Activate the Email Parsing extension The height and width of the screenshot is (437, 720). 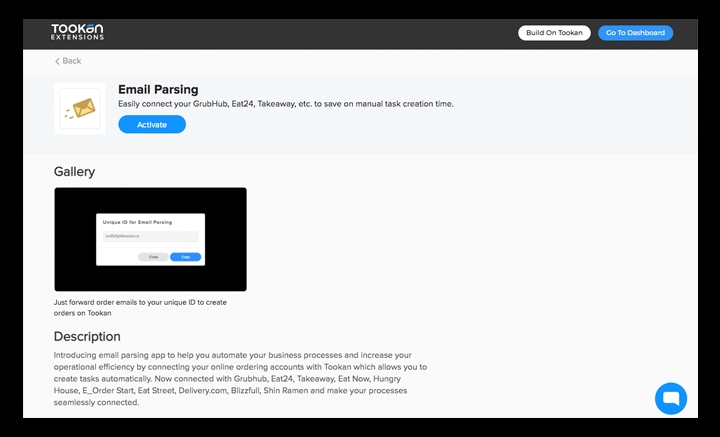click(152, 124)
